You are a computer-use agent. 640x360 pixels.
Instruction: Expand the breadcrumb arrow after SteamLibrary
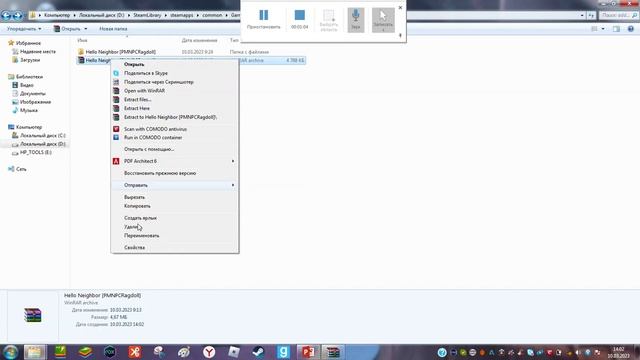tap(166, 15)
